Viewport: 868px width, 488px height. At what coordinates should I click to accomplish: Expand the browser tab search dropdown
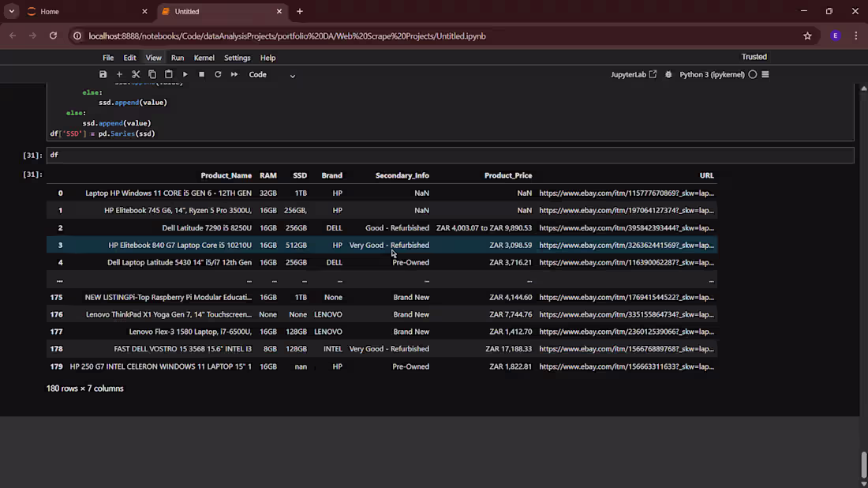pos(12,12)
